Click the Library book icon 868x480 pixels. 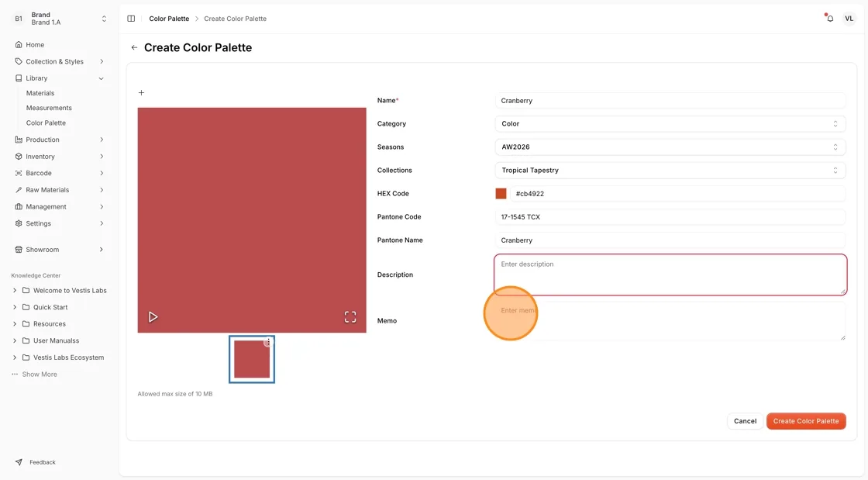(19, 78)
